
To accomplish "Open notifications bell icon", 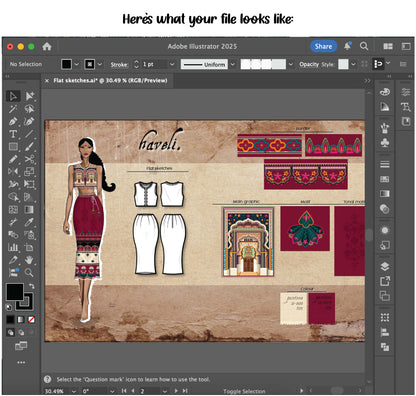I will (x=348, y=46).
